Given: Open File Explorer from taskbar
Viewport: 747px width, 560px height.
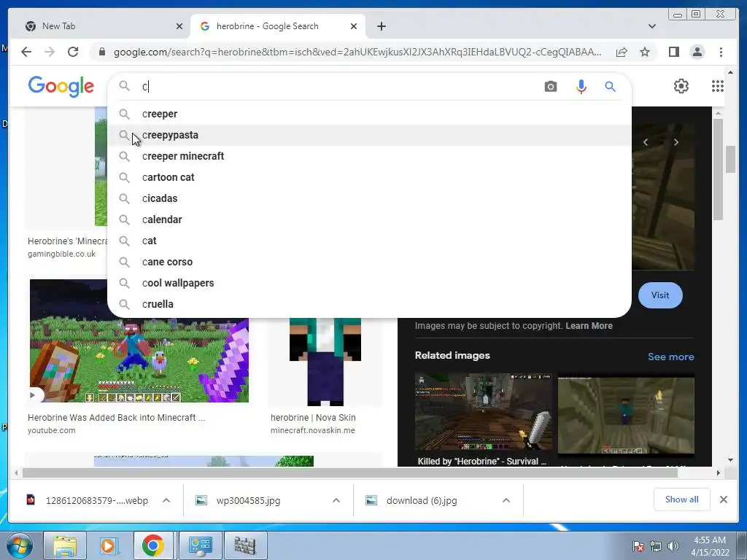Looking at the screenshot, I should coord(64,545).
